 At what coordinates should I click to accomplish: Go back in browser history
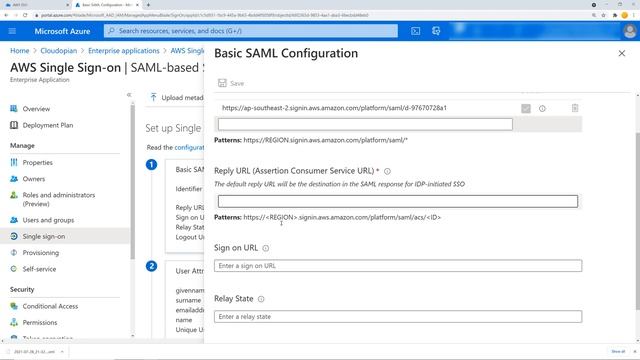[x=6, y=15]
